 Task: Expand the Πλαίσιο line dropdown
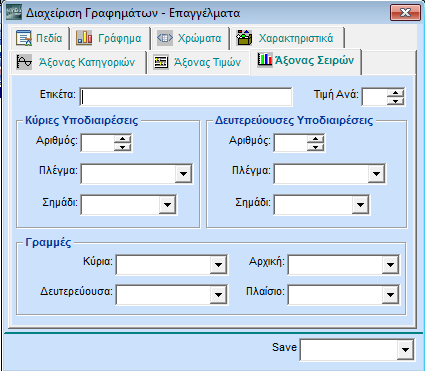pyautogui.click(x=390, y=295)
